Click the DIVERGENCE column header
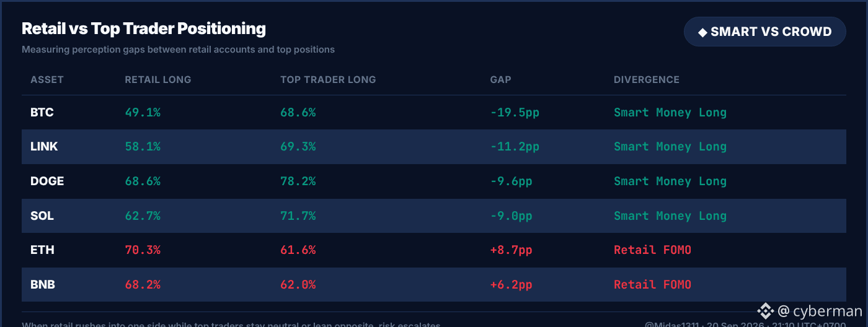 [647, 80]
